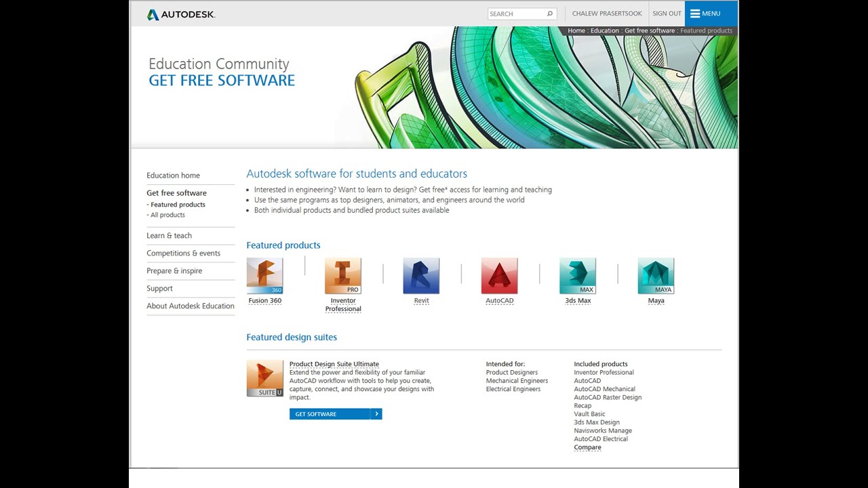This screenshot has height=488, width=868.
Task: Click 'AutoCAD Mechanical' in included list
Action: pyautogui.click(x=604, y=389)
